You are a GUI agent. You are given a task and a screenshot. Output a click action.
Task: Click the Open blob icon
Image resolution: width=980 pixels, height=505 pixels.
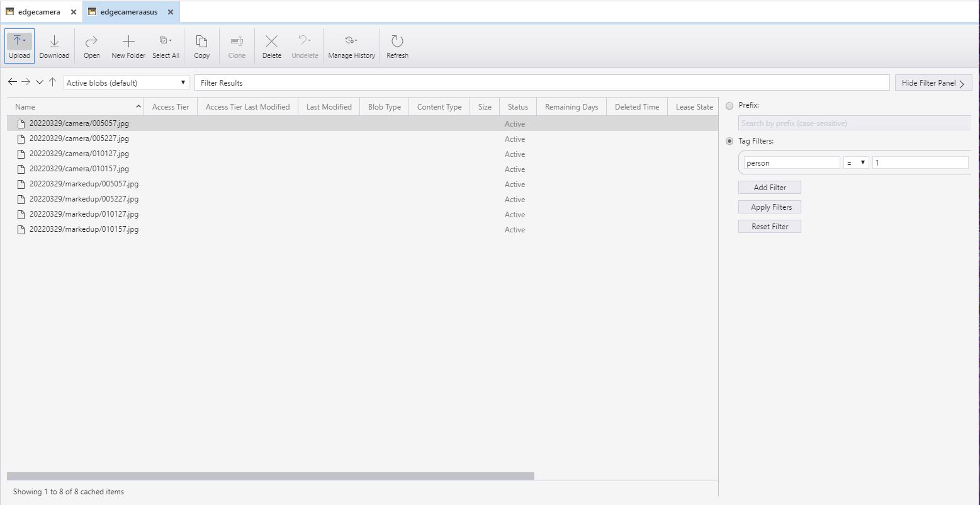[x=91, y=46]
